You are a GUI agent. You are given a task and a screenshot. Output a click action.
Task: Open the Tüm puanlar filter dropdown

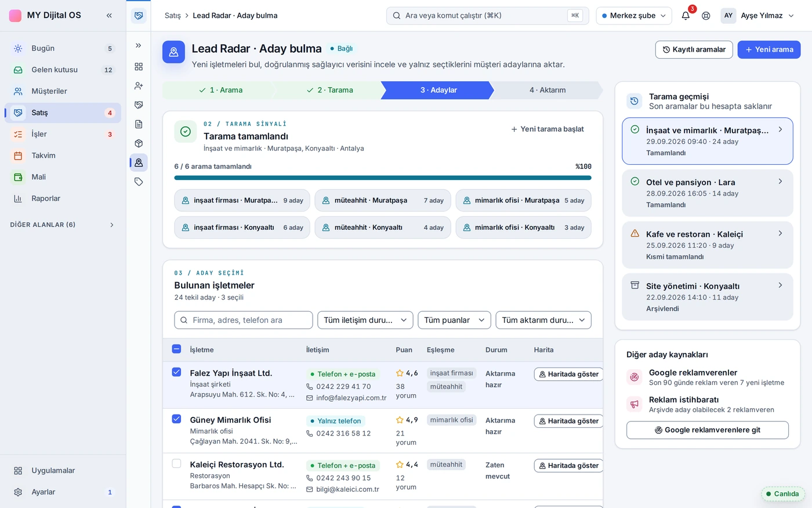454,320
